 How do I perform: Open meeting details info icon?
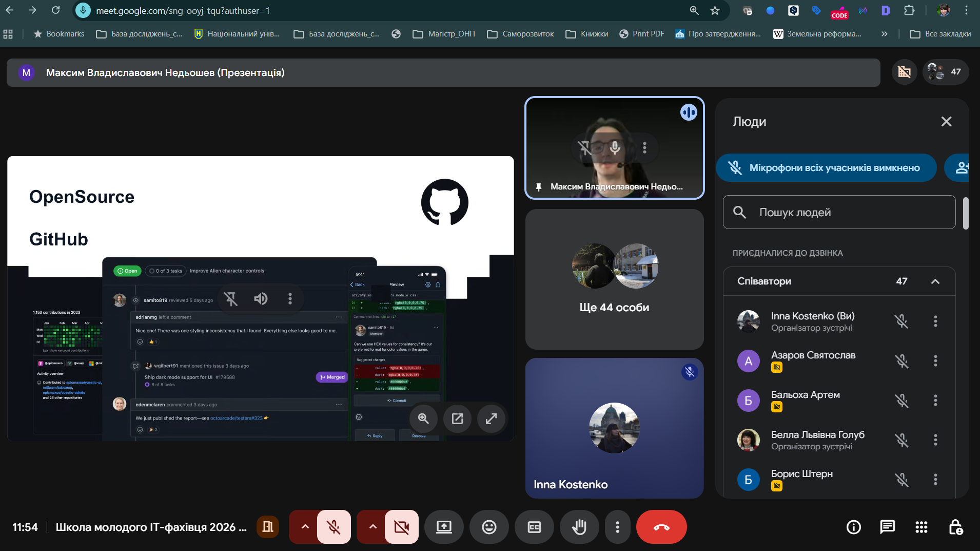854,527
